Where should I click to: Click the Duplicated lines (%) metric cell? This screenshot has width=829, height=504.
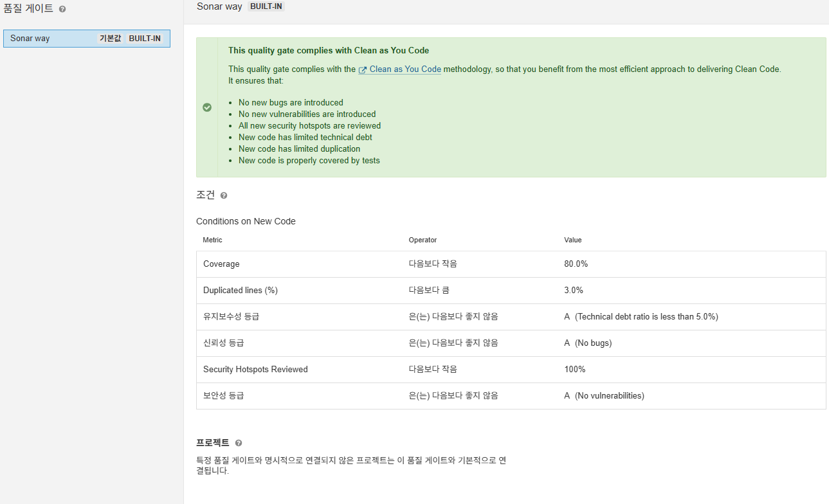241,291
